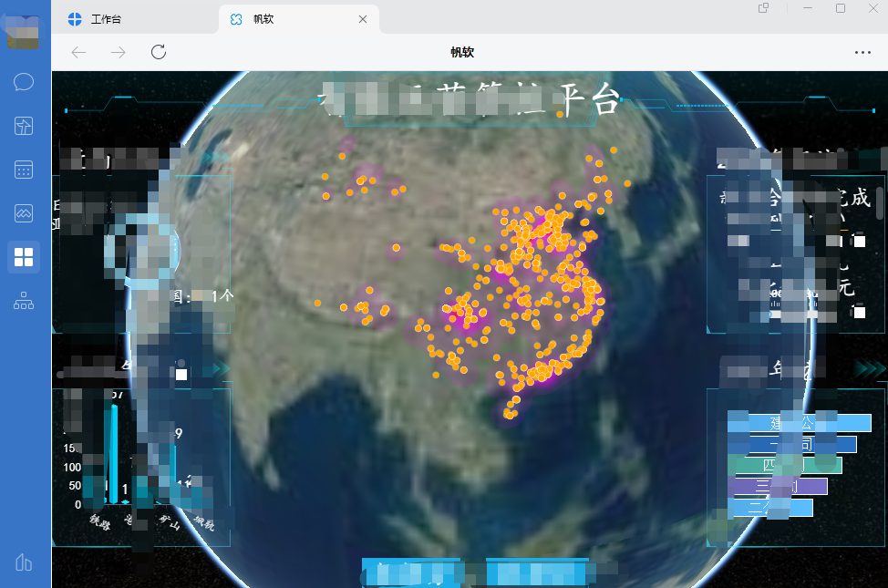Open the chat messages sidebar icon
Image resolution: width=888 pixels, height=588 pixels.
tap(23, 82)
